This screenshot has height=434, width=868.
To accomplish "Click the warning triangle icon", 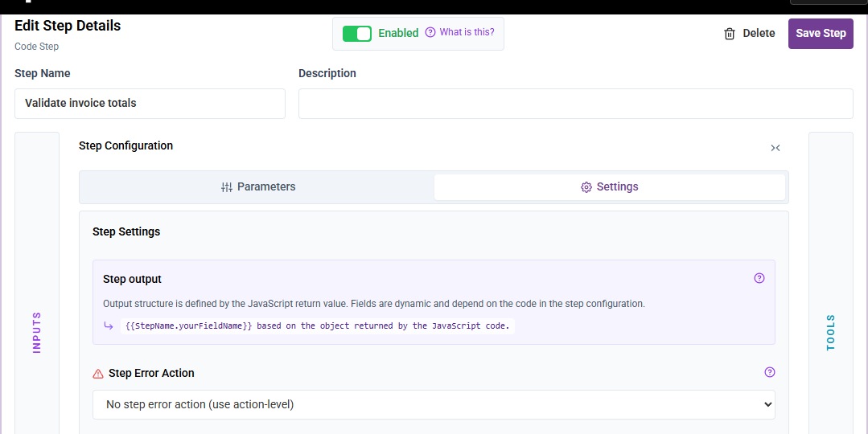I will [98, 374].
